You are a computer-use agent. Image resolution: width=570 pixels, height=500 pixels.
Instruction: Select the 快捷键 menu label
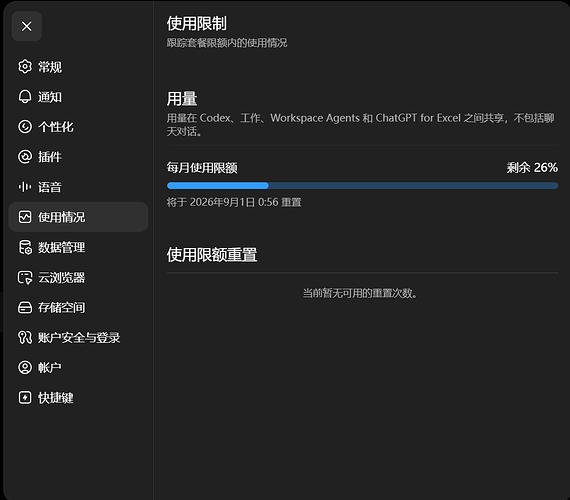(56, 397)
